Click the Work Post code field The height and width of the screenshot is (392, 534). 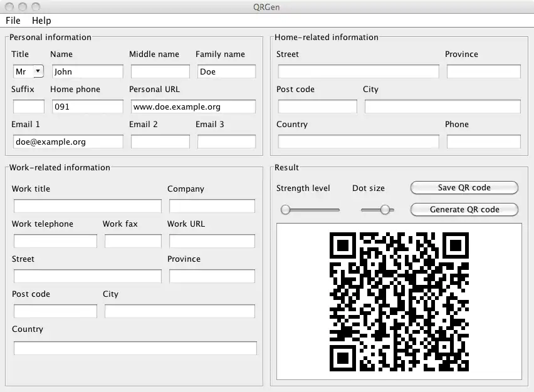click(55, 311)
